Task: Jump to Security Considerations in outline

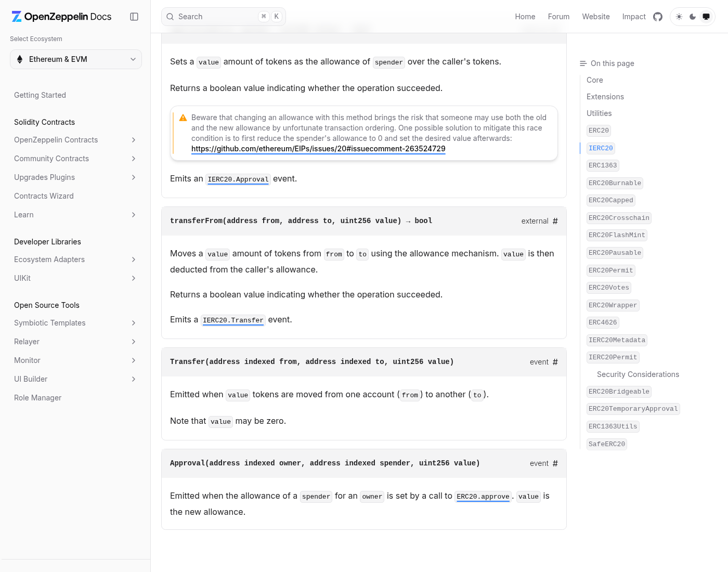Action: coord(638,374)
